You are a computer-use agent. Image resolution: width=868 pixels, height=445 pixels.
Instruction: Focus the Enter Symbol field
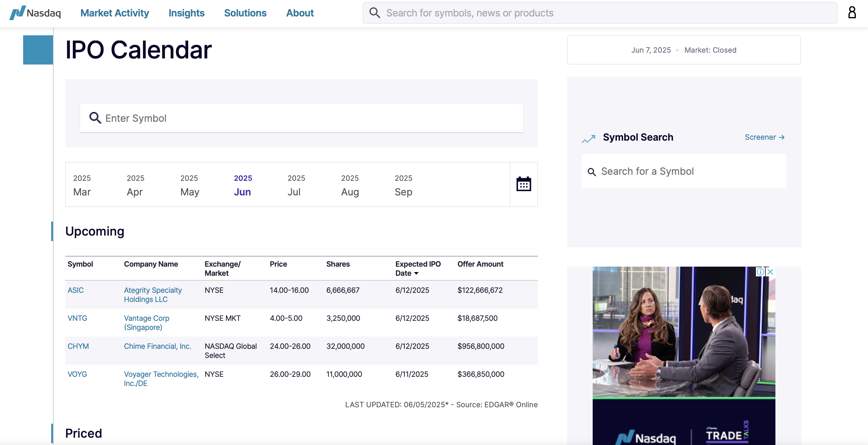(301, 118)
